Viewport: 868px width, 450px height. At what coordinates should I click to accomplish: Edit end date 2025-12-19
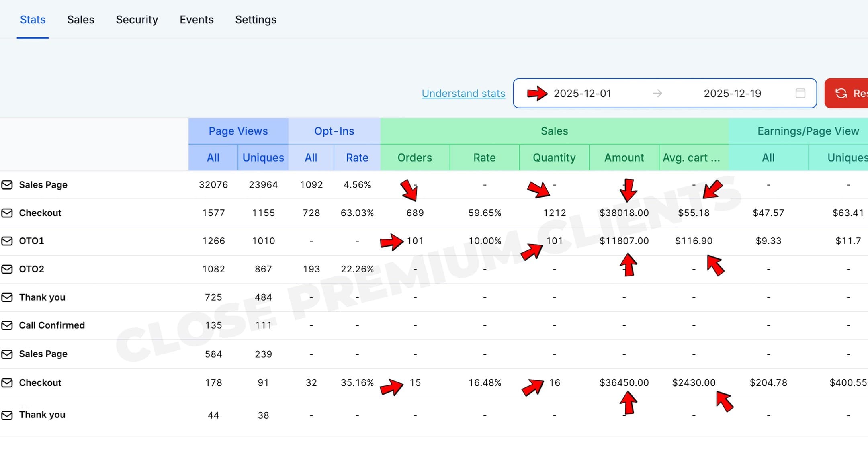733,93
